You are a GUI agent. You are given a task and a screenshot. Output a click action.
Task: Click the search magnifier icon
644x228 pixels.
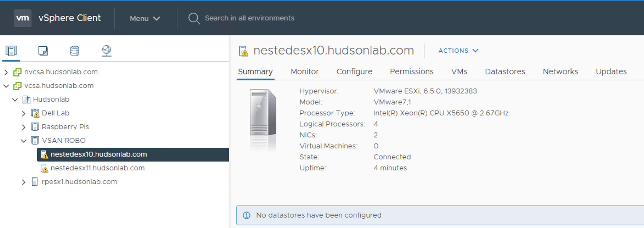coord(194,18)
